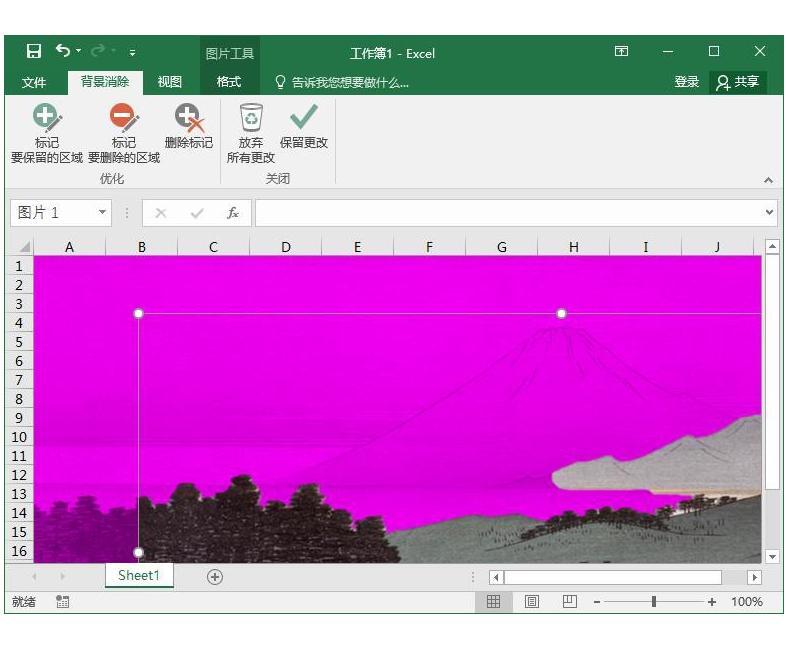Click the horizontal scrollbar left arrow
This screenshot has height=648, width=787.
coord(496,577)
